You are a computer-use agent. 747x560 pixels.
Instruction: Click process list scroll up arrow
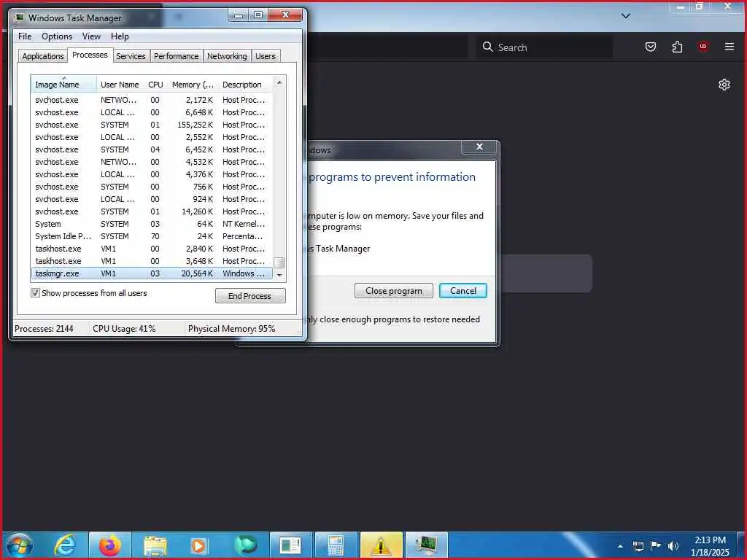point(279,83)
